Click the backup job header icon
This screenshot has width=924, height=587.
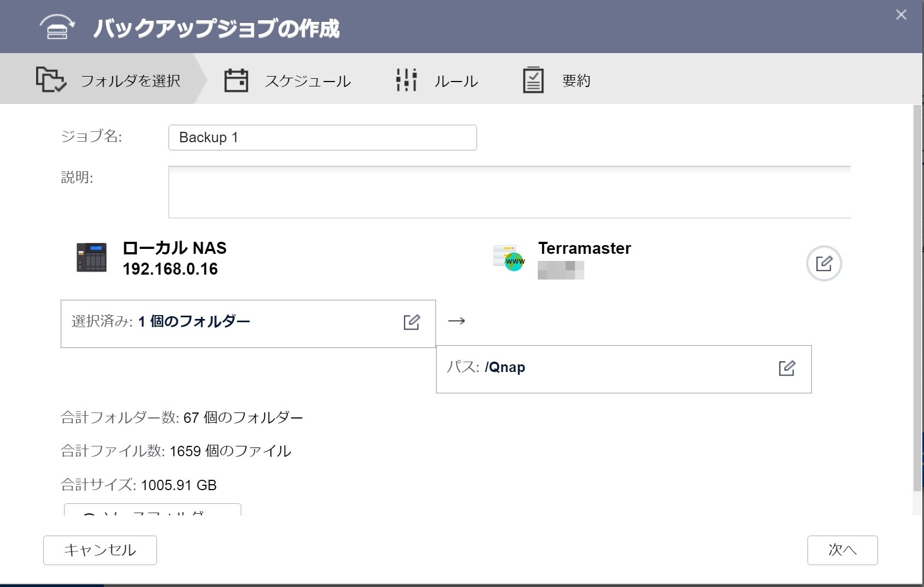57,27
